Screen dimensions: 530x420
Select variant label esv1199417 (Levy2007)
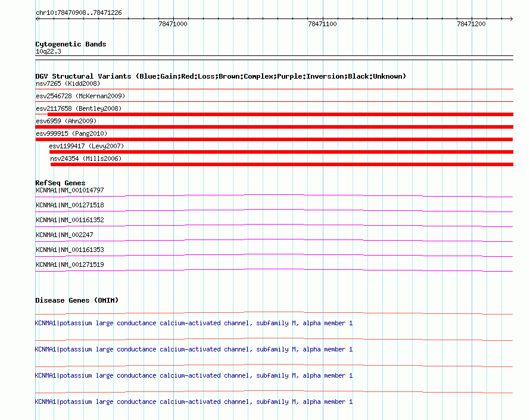[86, 146]
